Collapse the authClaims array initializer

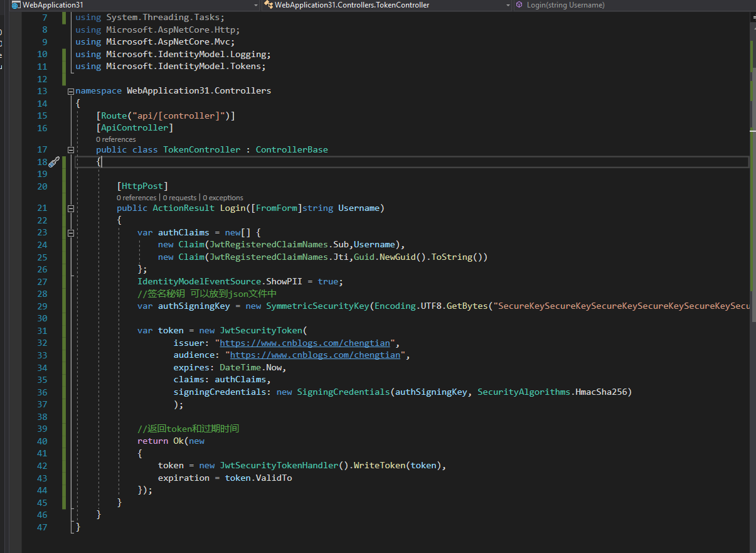(71, 233)
